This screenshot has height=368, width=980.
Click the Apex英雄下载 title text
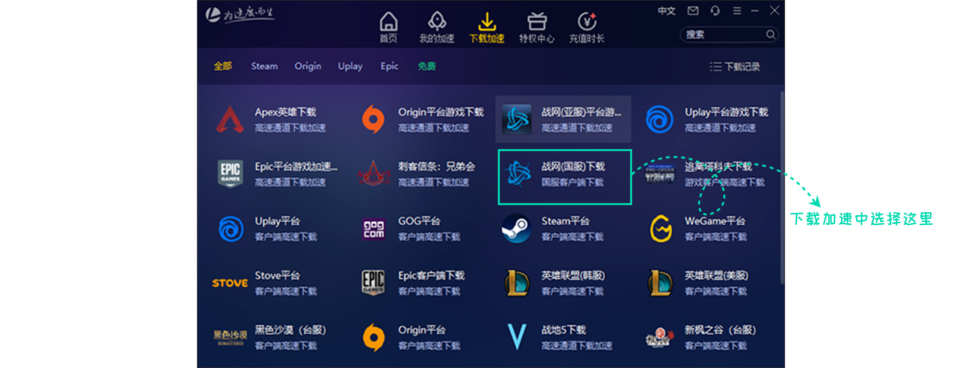tap(285, 112)
